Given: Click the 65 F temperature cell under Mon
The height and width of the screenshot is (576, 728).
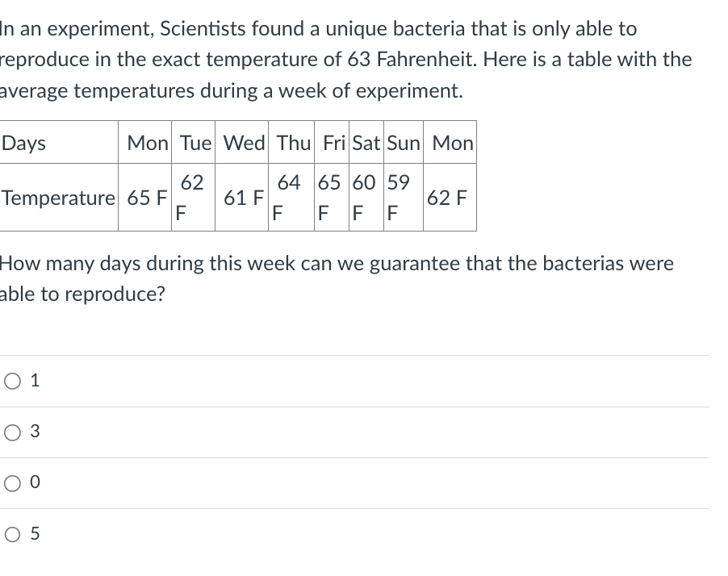Looking at the screenshot, I should 146,198.
